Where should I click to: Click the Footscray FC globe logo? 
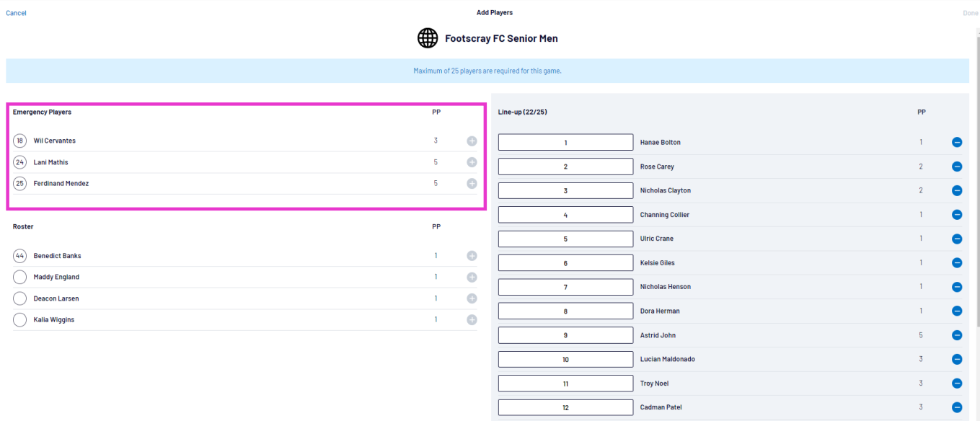[428, 38]
